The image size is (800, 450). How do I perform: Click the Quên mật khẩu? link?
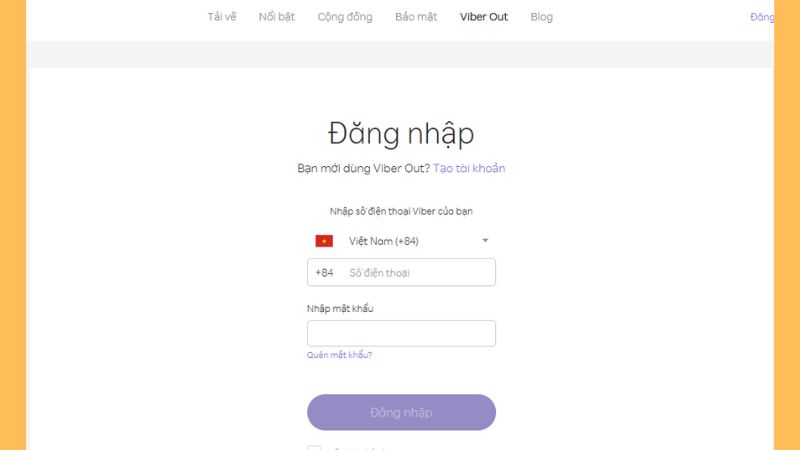click(x=339, y=355)
